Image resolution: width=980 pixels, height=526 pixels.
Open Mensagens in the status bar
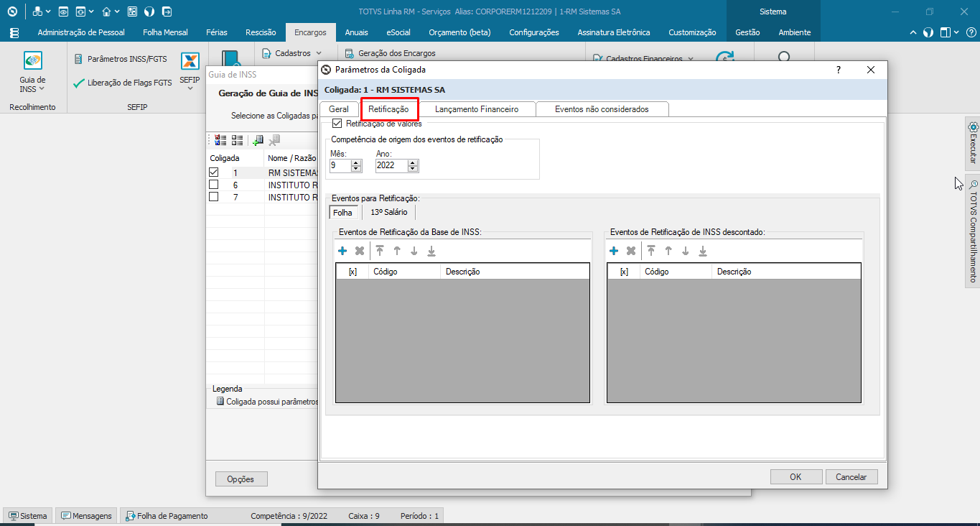click(87, 516)
